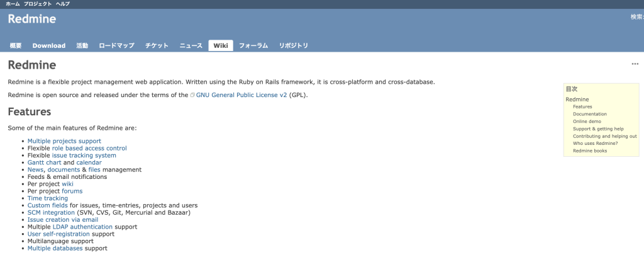Jump to Redmine books in contents

(590, 151)
